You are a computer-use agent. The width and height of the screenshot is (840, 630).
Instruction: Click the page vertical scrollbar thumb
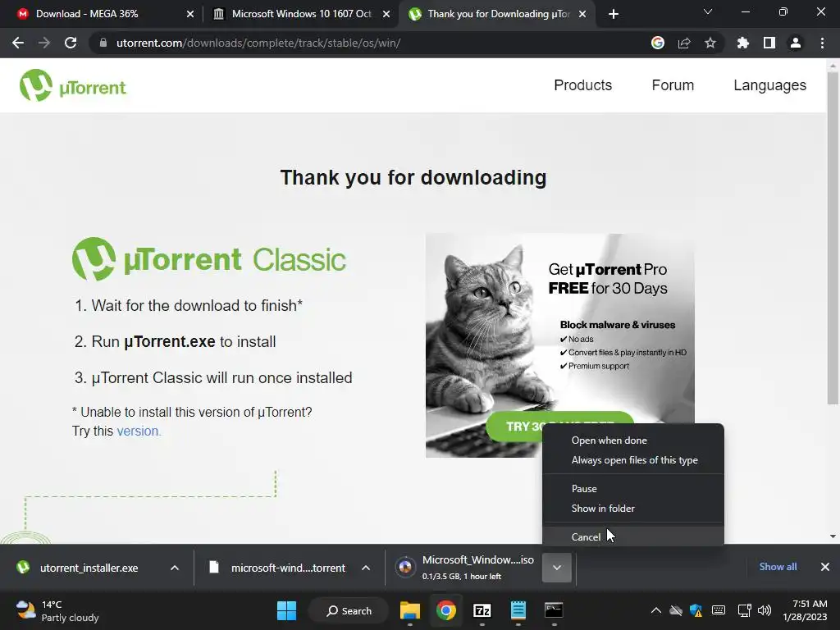tap(833, 239)
